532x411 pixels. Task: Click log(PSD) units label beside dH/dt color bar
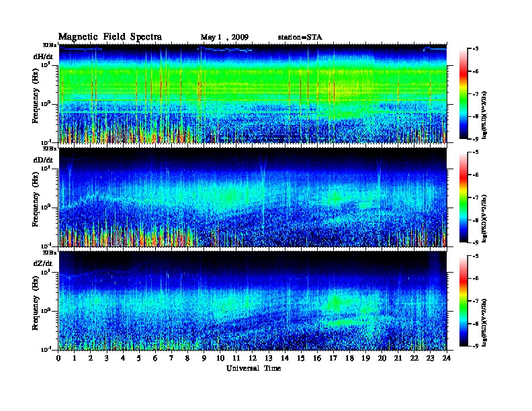tap(484, 114)
